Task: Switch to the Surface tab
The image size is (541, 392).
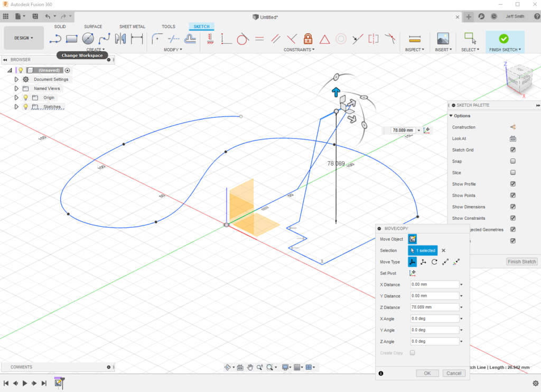Action: click(x=93, y=26)
